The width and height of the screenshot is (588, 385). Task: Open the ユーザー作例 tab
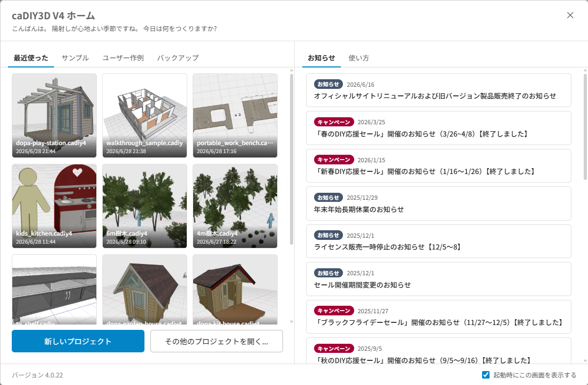tap(123, 58)
